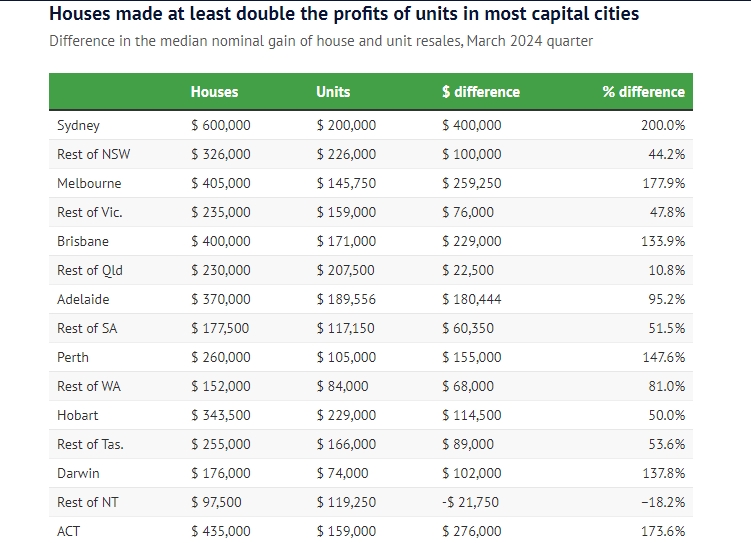Click the Darwin row label
Viewport: 751px width, 543px height.
pyautogui.click(x=78, y=474)
